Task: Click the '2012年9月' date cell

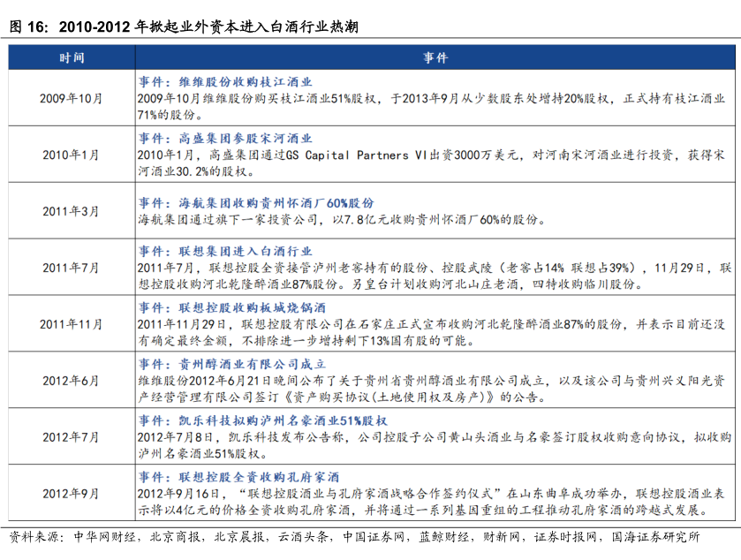Action: click(x=72, y=493)
